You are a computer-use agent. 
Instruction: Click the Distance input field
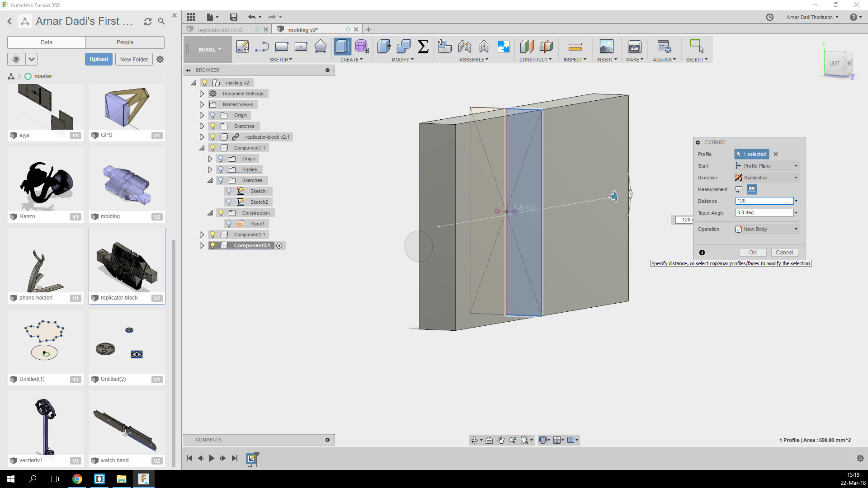point(764,201)
